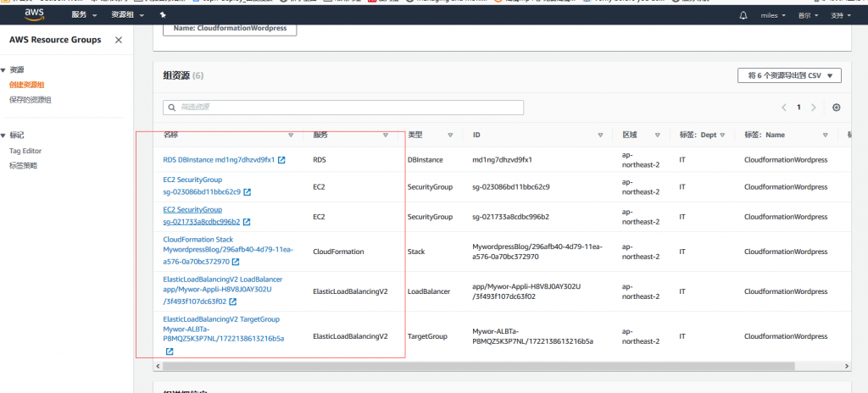Select page number 1
Image resolution: width=868 pixels, height=393 pixels.
point(798,108)
